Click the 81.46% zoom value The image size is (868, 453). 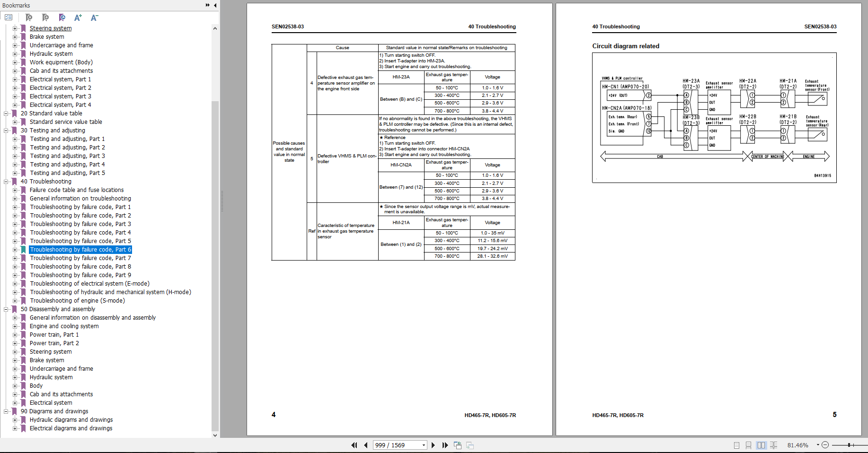point(797,445)
